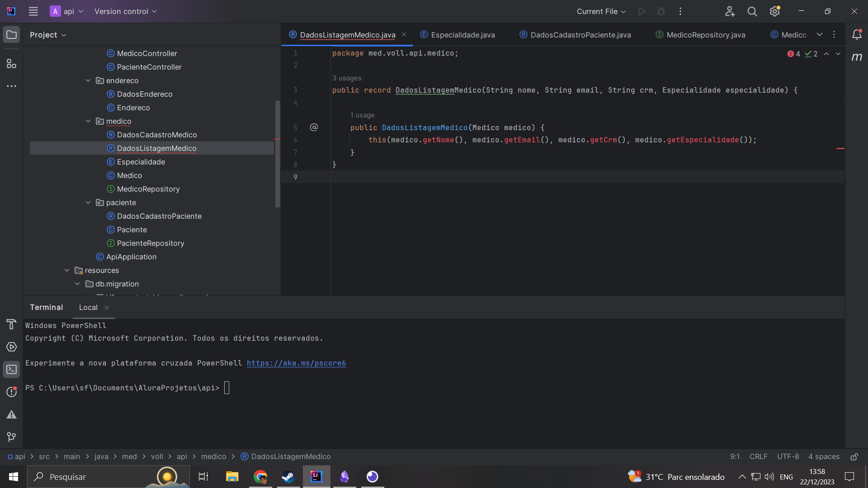Open more run actions menu
This screenshot has height=488, width=868.
(x=680, y=11)
